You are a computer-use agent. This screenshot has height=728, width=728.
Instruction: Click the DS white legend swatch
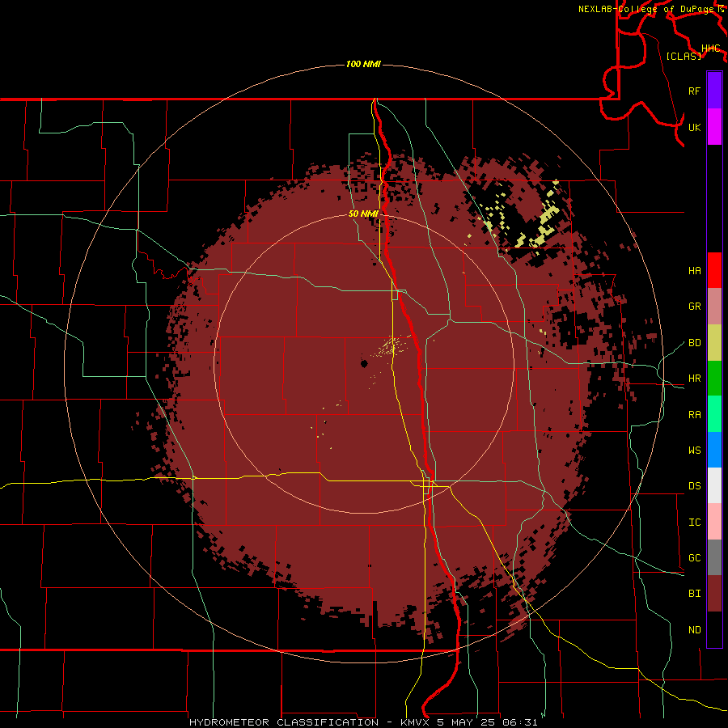714,485
